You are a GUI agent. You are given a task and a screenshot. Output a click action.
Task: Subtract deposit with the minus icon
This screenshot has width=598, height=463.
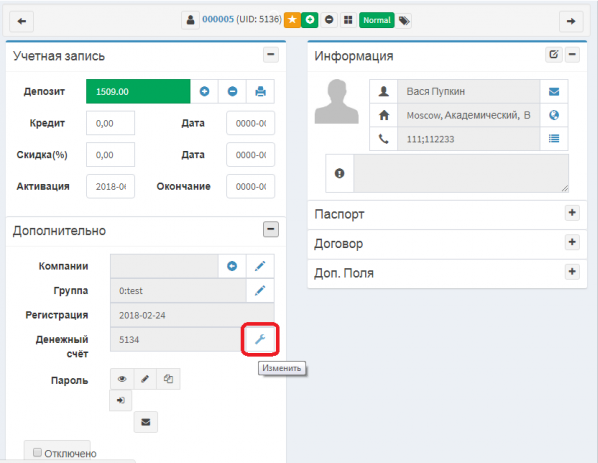point(232,92)
